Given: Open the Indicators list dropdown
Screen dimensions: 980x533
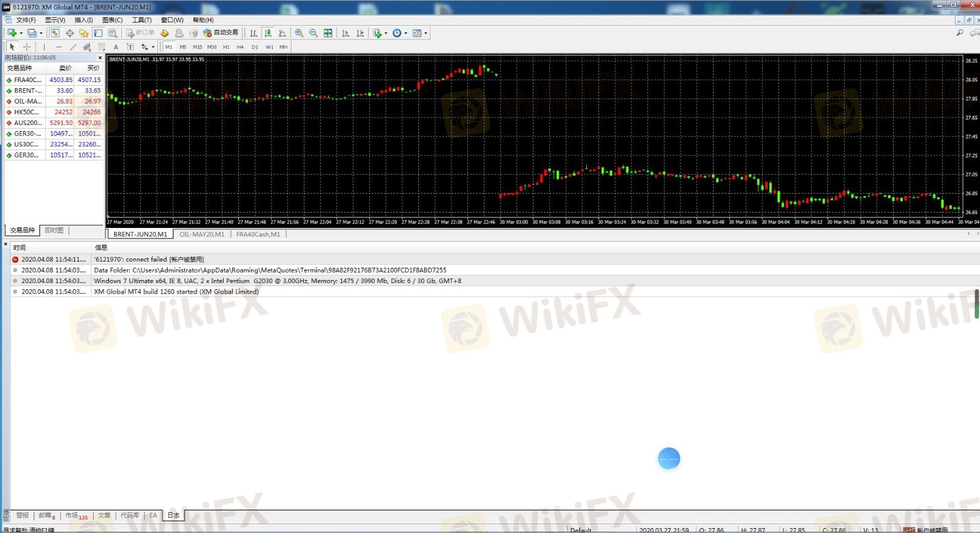Looking at the screenshot, I should coord(380,33).
